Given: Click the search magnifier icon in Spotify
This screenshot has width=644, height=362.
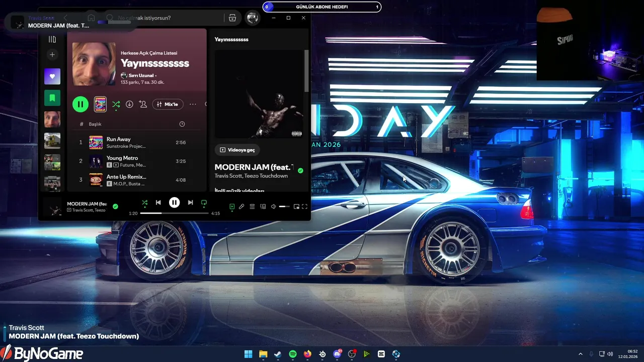Looking at the screenshot, I should [x=110, y=18].
